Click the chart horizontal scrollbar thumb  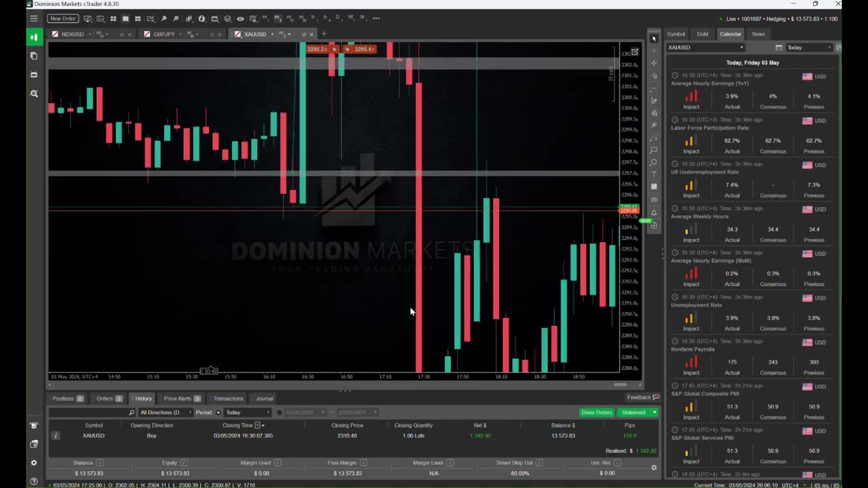pyautogui.click(x=620, y=385)
